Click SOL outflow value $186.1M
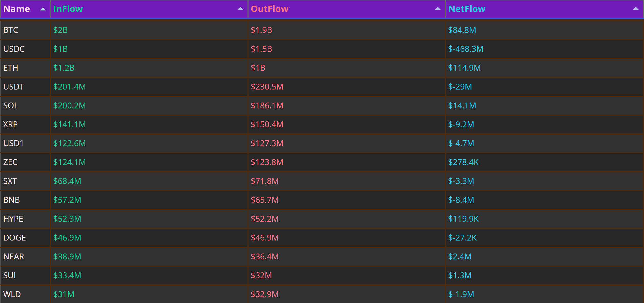Image resolution: width=644 pixels, height=303 pixels. 267,106
